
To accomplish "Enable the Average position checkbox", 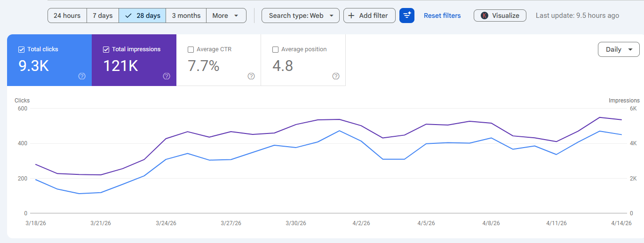I will [x=275, y=49].
